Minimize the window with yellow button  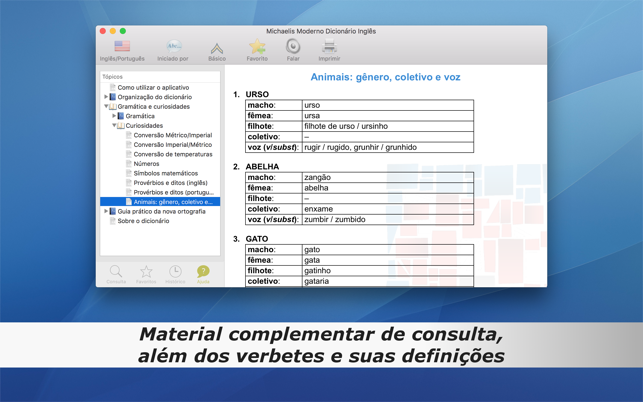pos(113,31)
